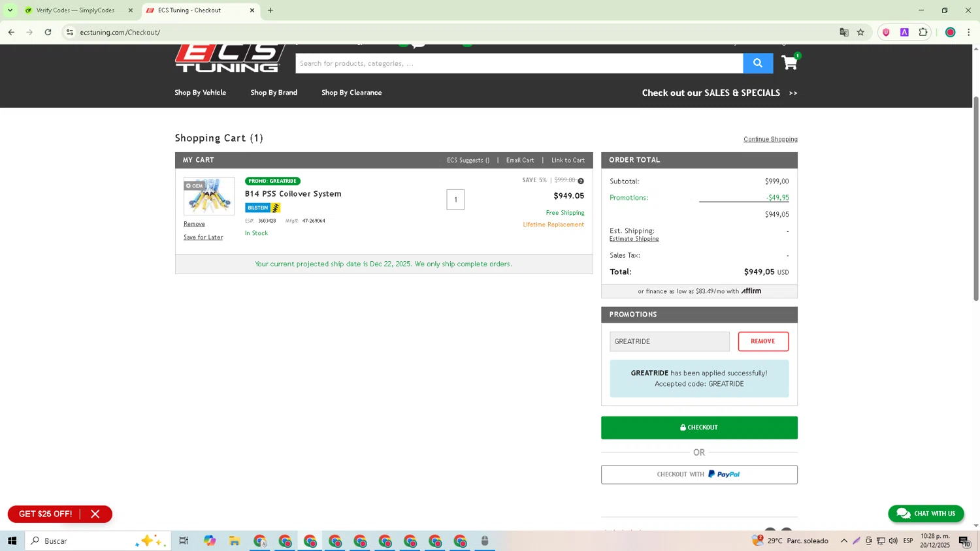This screenshot has height=551, width=980.
Task: Open the volume control in system tray
Action: coord(893,541)
